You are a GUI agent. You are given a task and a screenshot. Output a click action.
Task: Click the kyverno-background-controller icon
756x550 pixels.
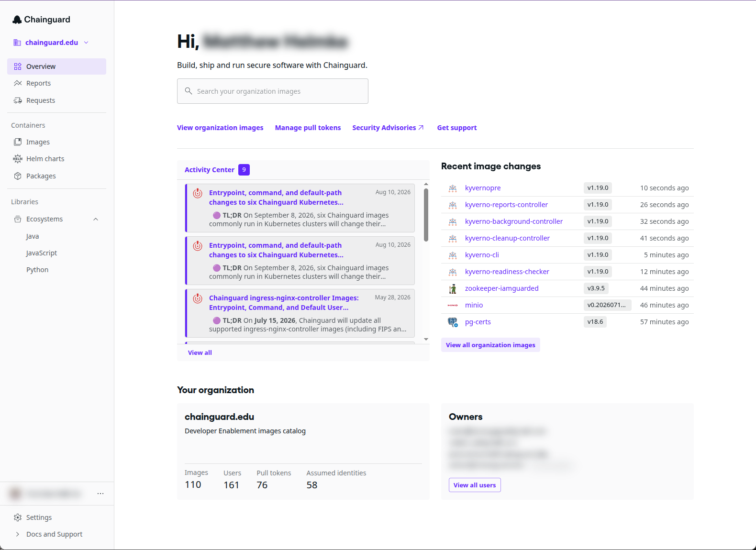453,222
